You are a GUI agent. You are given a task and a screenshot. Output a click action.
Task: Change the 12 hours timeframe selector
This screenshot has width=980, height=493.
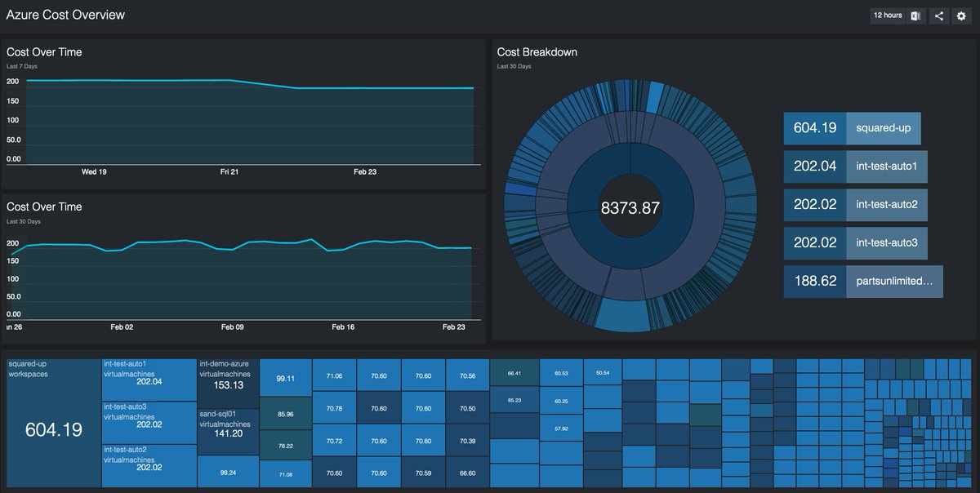[888, 16]
